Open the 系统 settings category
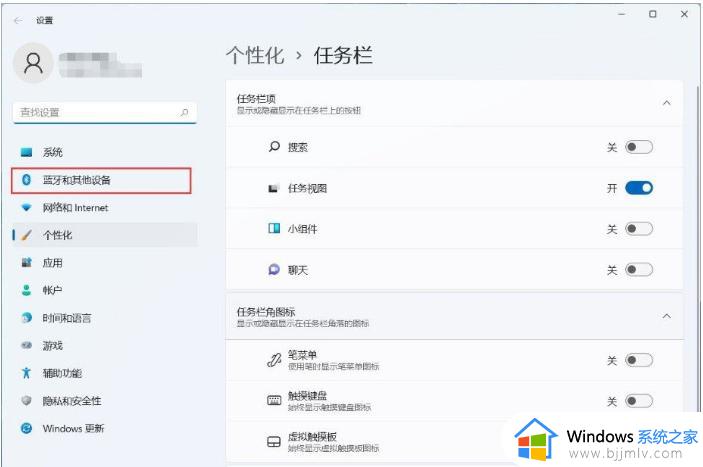Screen dimensions: 703x467 pyautogui.click(x=105, y=152)
